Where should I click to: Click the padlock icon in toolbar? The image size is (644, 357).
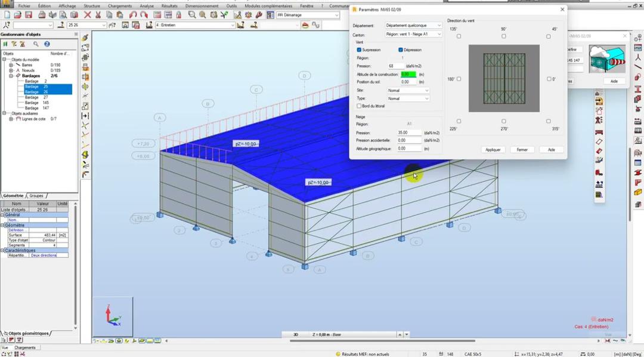pyautogui.click(x=179, y=15)
